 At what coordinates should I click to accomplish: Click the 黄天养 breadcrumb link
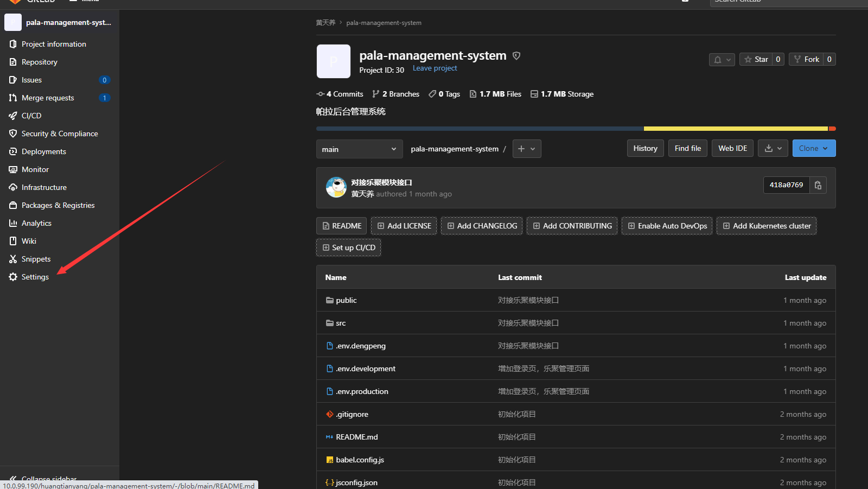click(x=325, y=23)
